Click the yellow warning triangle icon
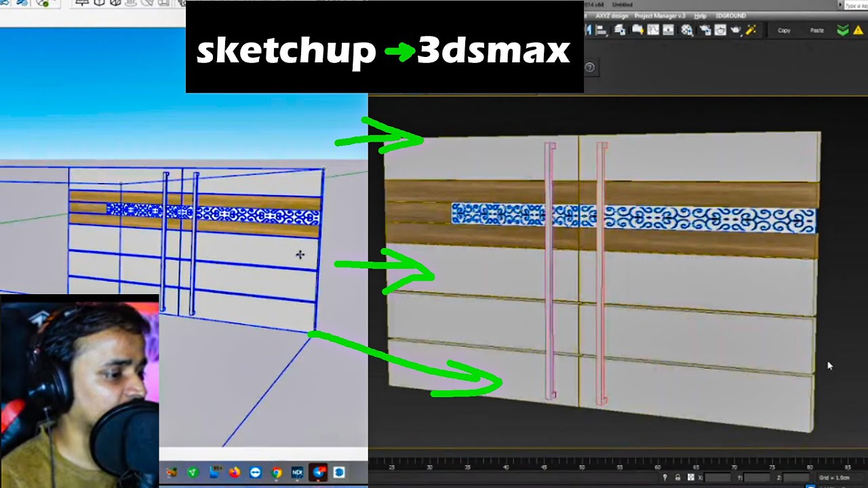Viewport: 868px width, 488px height. coord(859,30)
